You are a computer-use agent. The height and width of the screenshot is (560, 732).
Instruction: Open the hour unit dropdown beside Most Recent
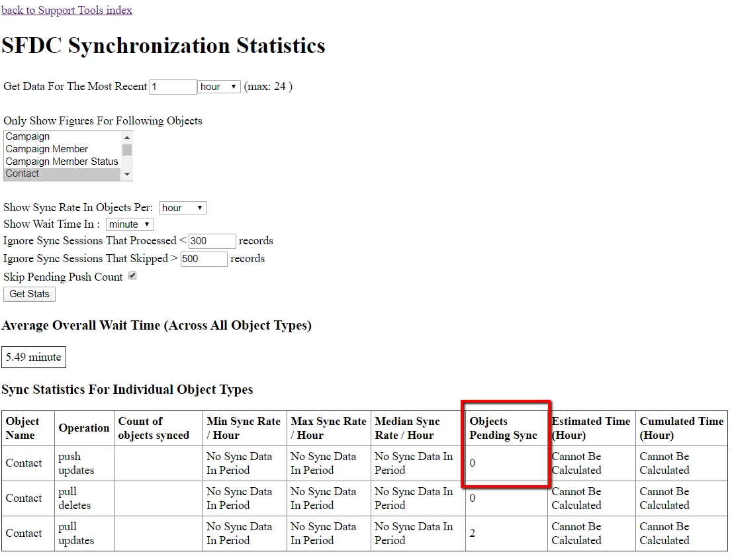tap(219, 87)
